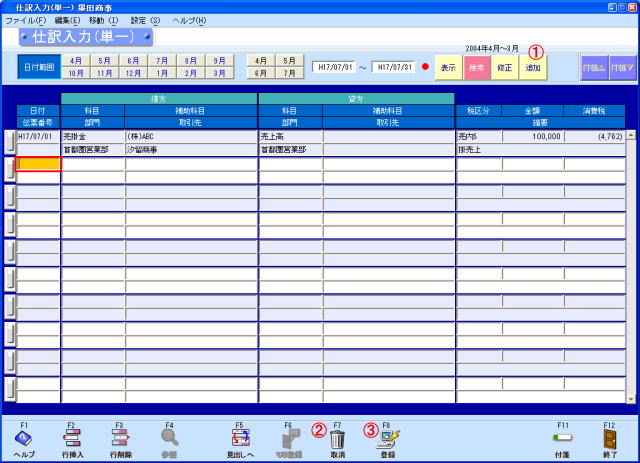Click the orange highlighted date input cell

tap(38, 164)
